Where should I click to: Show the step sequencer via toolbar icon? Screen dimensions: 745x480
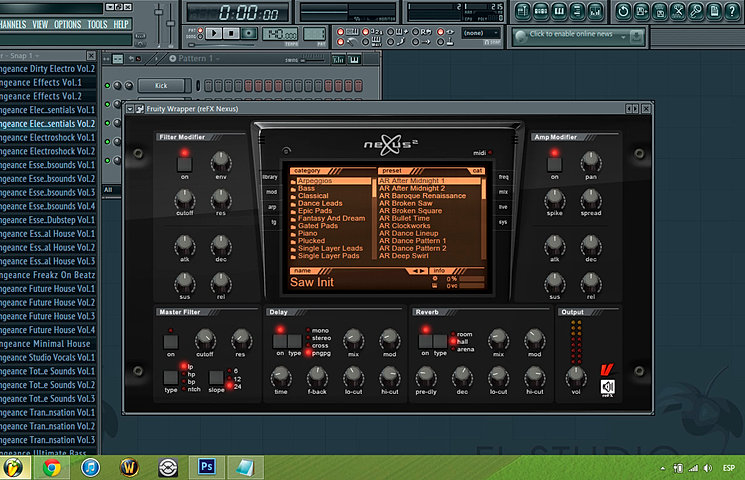(x=541, y=11)
